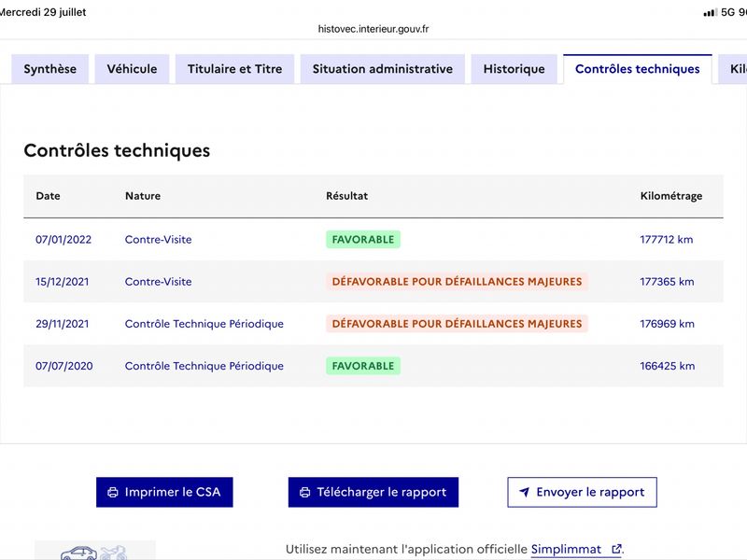The height and width of the screenshot is (560, 747).
Task: Select the date 07/07/2020
Action: click(64, 366)
